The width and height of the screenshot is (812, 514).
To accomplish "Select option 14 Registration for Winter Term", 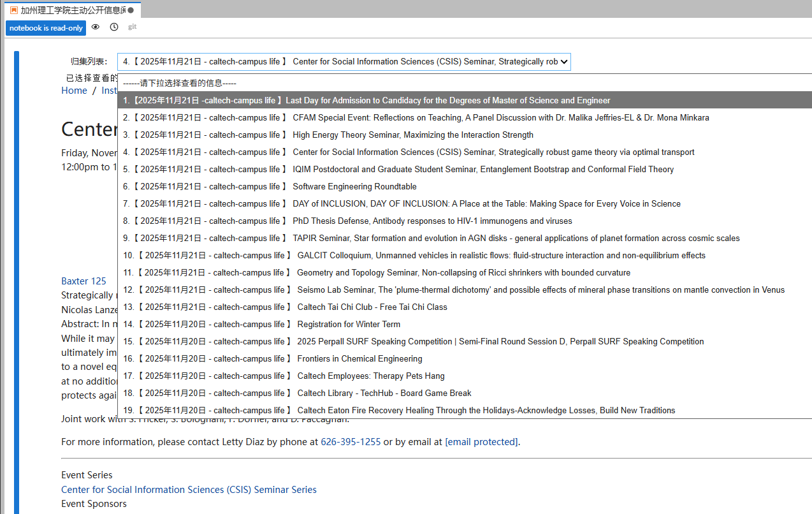I will click(x=465, y=324).
